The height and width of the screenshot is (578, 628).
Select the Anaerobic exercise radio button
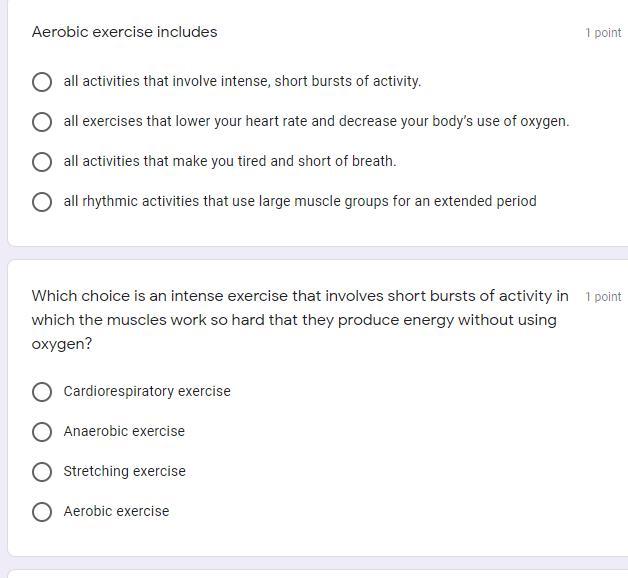[42, 432]
